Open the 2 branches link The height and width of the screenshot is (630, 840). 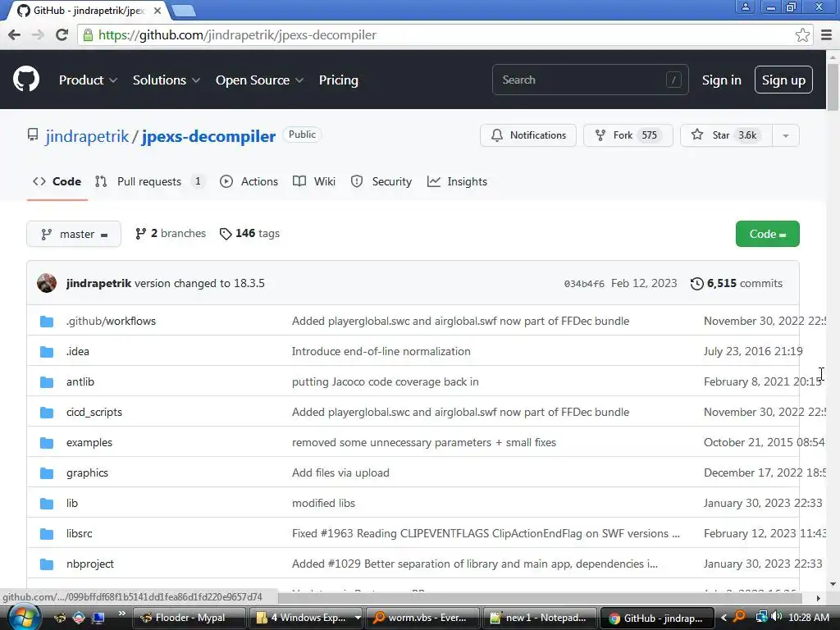[171, 234]
